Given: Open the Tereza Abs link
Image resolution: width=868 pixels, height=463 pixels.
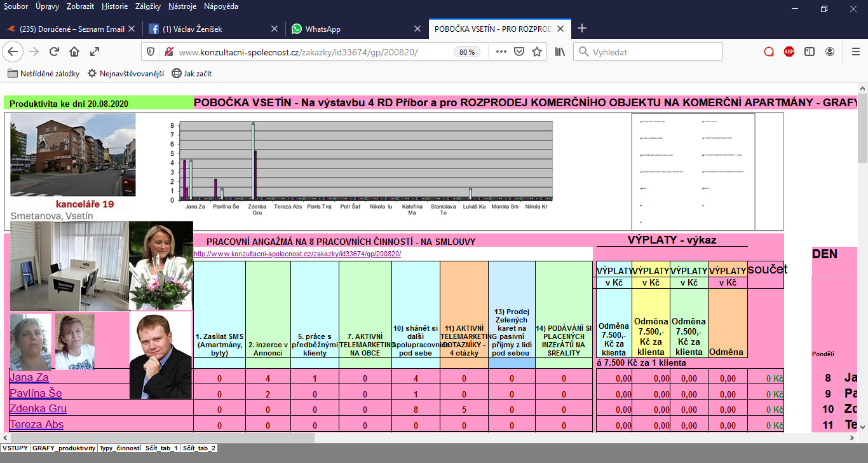Looking at the screenshot, I should pyautogui.click(x=37, y=424).
